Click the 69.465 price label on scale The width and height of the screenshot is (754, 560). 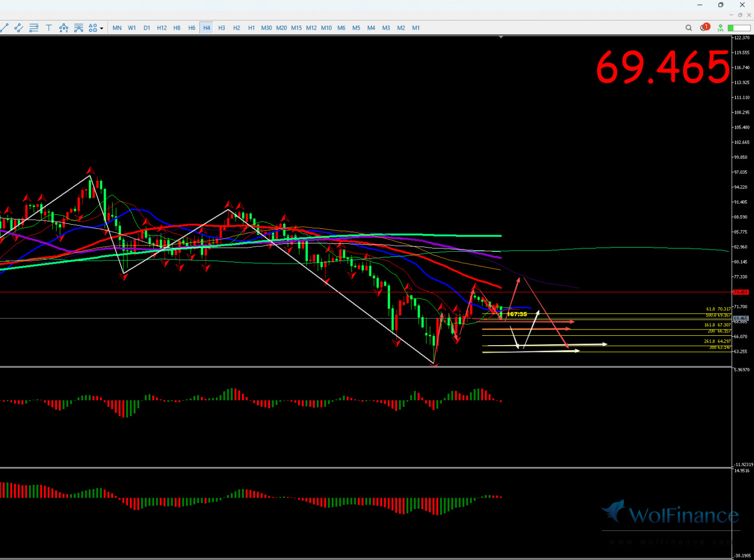pos(740,318)
